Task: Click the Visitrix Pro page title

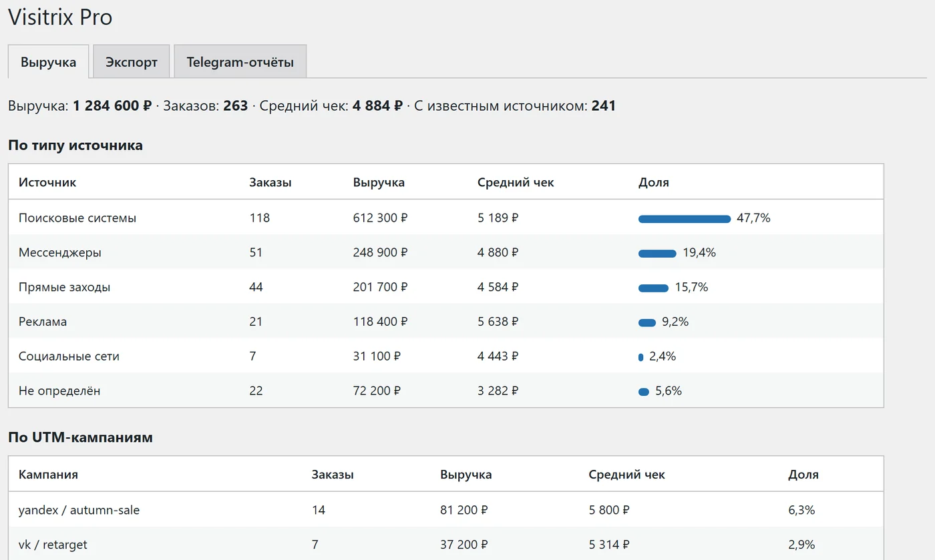Action: 60,17
